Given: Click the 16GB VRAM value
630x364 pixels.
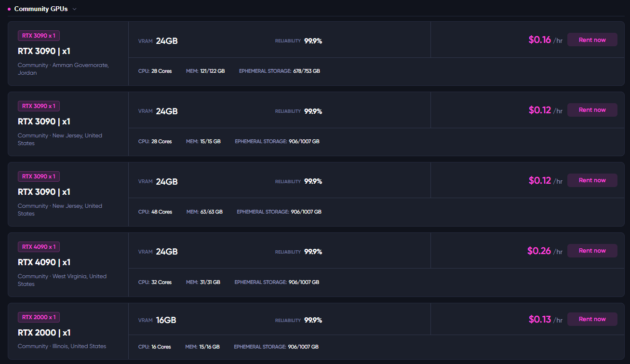Looking at the screenshot, I should [166, 320].
